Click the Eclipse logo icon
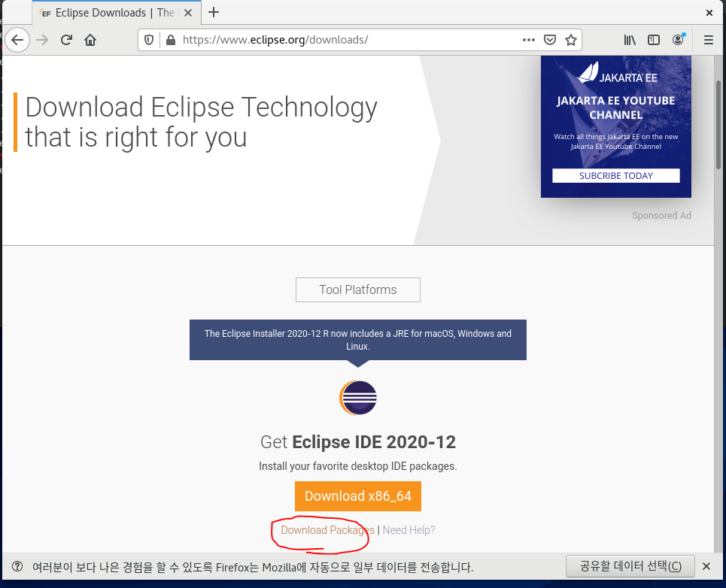The width and height of the screenshot is (726, 588). pos(358,398)
